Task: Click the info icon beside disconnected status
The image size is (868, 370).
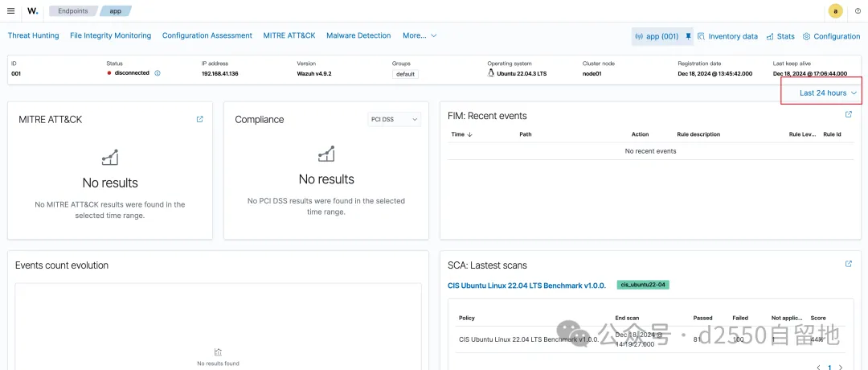Action: pos(158,73)
